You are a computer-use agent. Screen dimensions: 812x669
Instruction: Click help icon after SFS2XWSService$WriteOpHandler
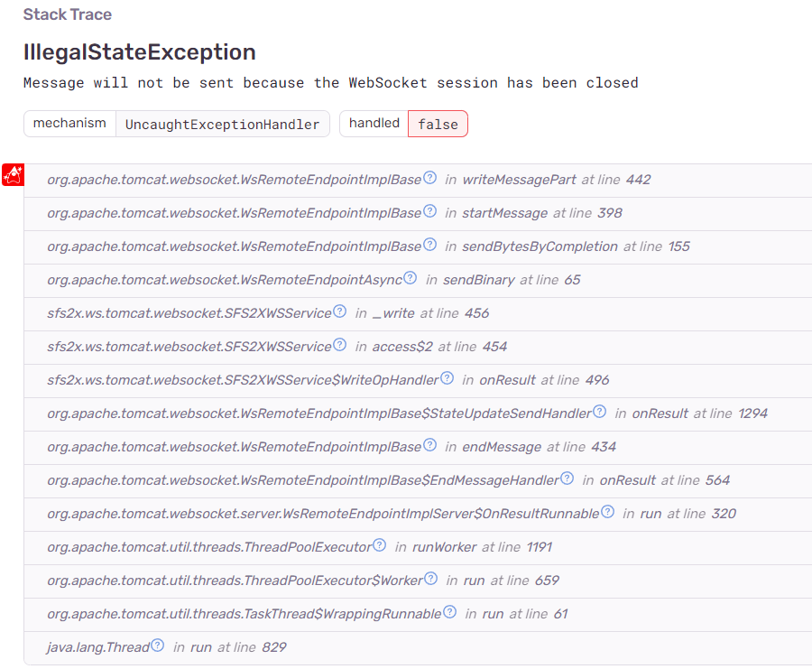[447, 378]
